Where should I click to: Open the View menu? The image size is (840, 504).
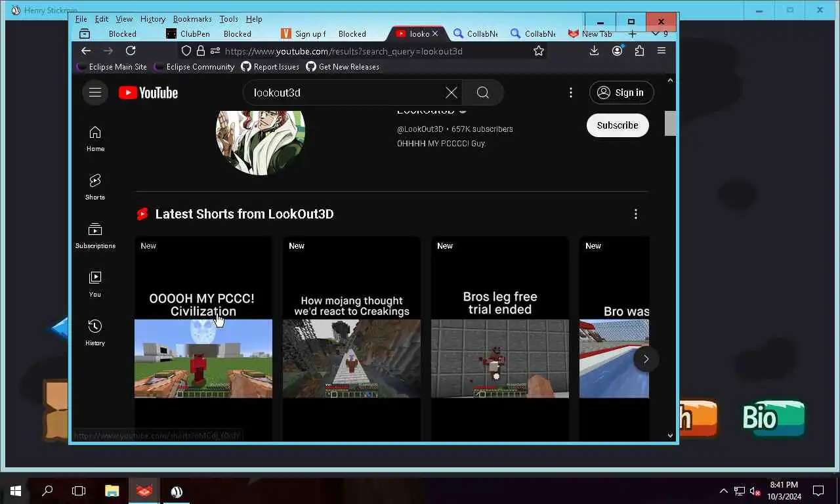[x=124, y=19]
